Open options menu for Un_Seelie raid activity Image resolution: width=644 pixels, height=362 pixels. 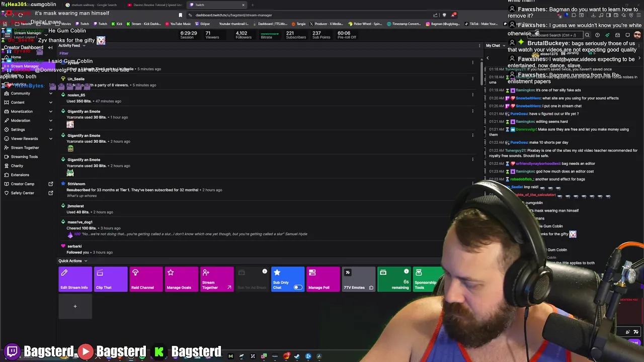(x=472, y=78)
